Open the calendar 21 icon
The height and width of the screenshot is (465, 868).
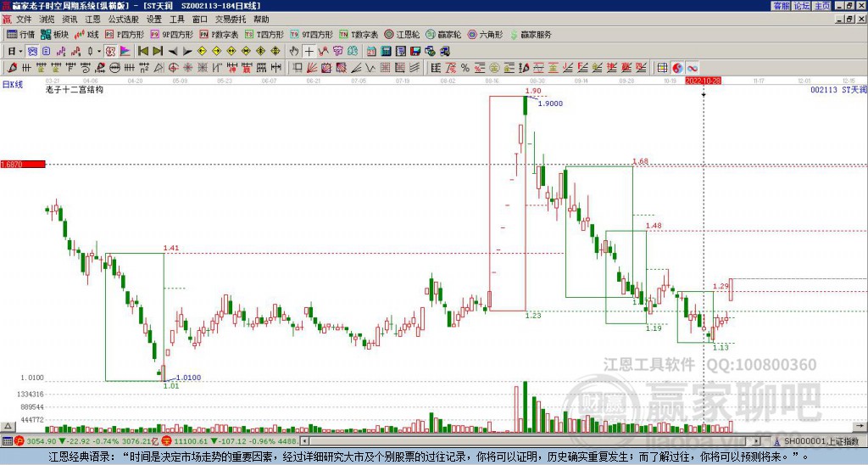[371, 51]
